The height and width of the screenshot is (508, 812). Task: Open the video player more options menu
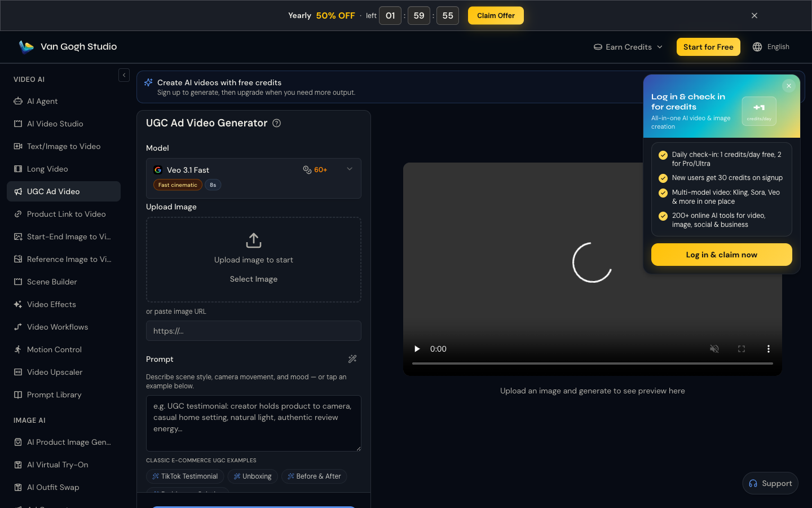(x=769, y=349)
